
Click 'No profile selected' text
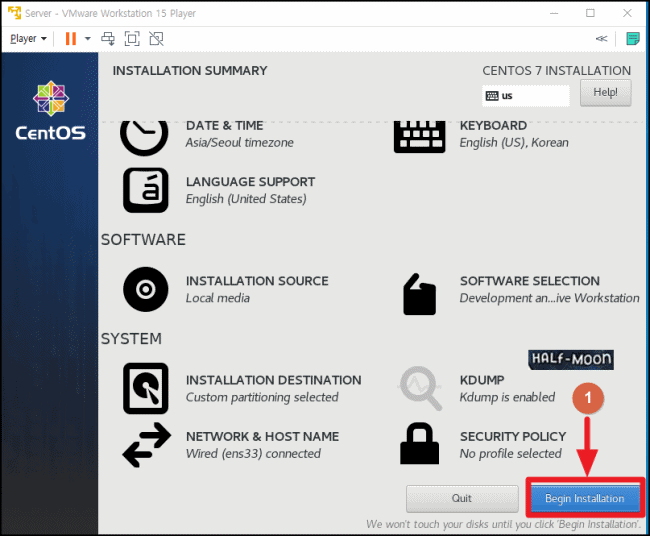click(x=510, y=454)
